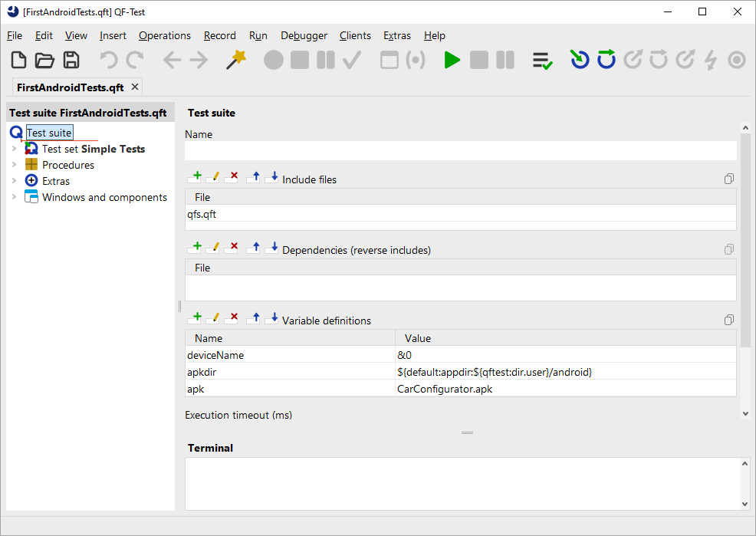The width and height of the screenshot is (756, 536).
Task: Select the Extras tree node
Action: (x=55, y=182)
